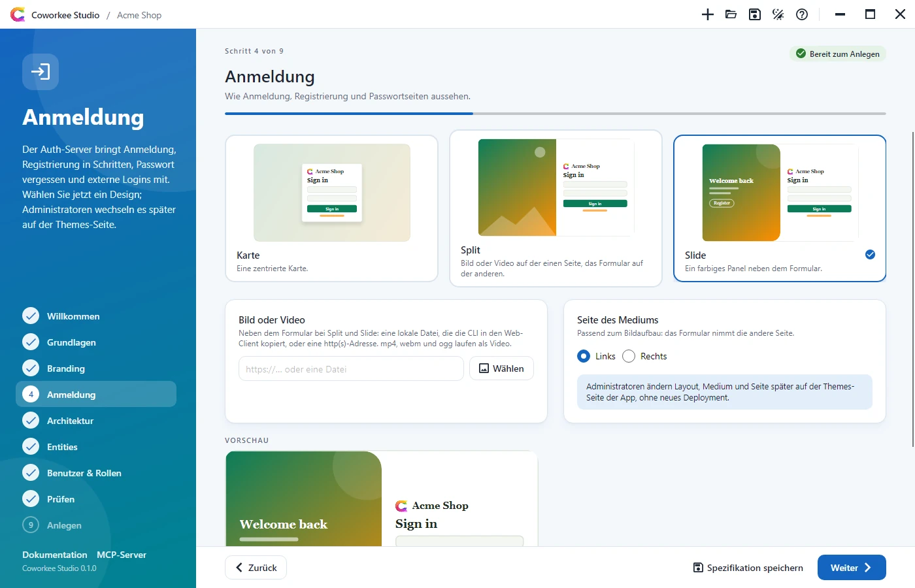The image size is (915, 588).
Task: Go to the Entities step
Action: click(96, 446)
